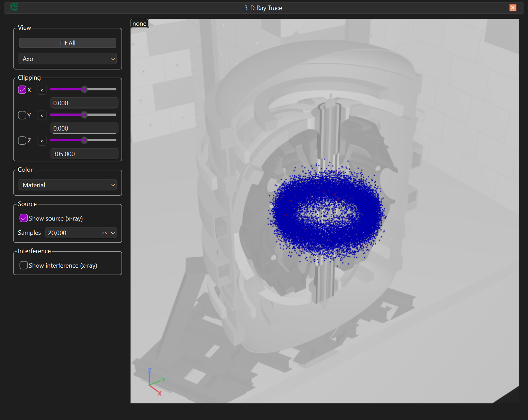
Task: Flip the Z clipping direction button
Action: click(42, 141)
